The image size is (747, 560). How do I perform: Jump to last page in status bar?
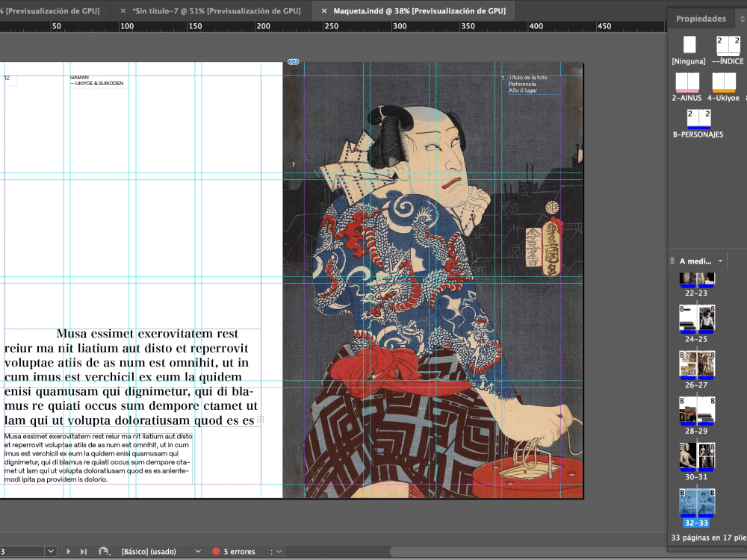[x=84, y=551]
